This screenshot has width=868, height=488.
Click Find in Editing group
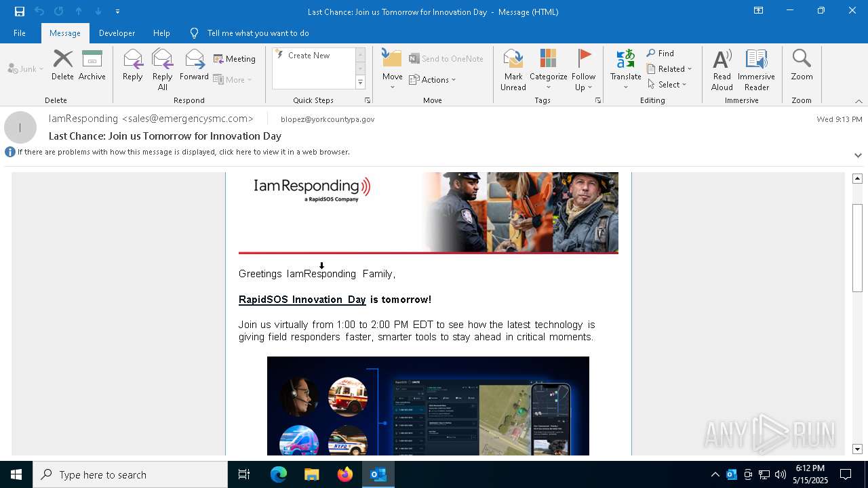coord(660,54)
